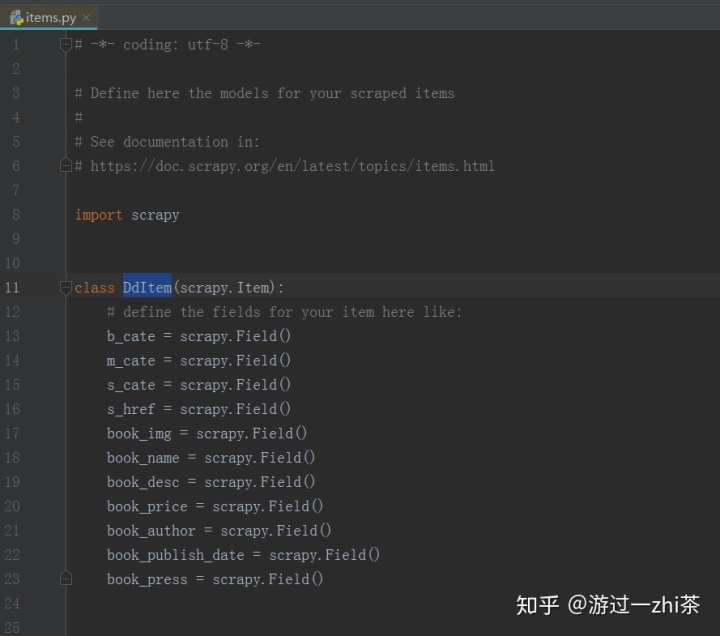The image size is (720, 636).
Task: Click the s_href field definition
Action: [x=199, y=409]
